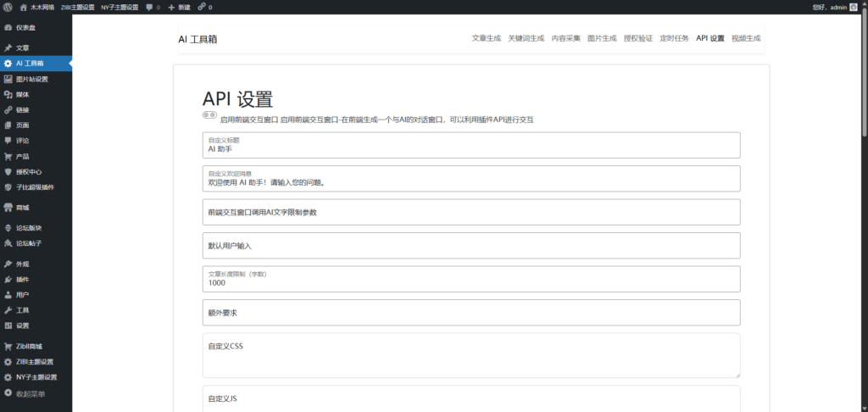Click the 授权中心 shield icon
This screenshot has height=412, width=868.
8,171
